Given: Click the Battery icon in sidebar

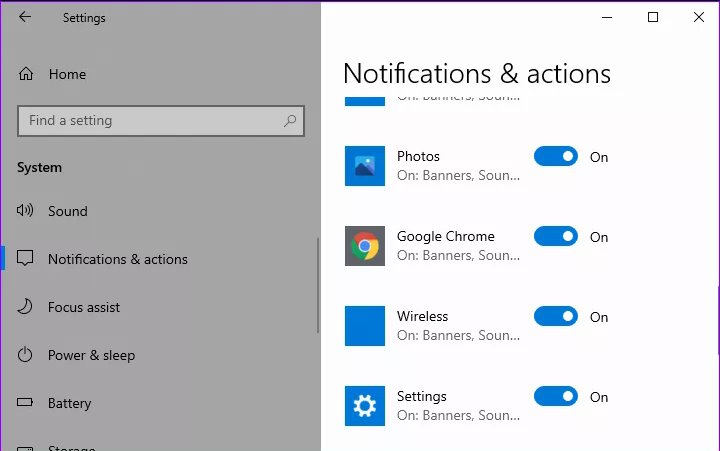Looking at the screenshot, I should pos(25,402).
